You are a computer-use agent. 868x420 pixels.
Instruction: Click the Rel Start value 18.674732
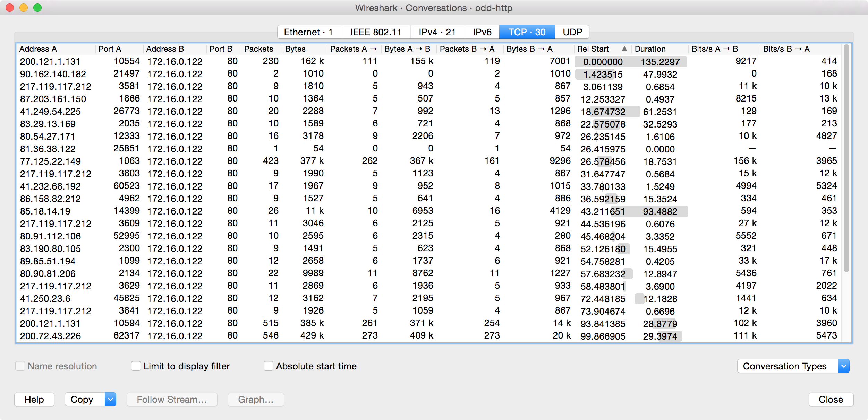point(603,112)
